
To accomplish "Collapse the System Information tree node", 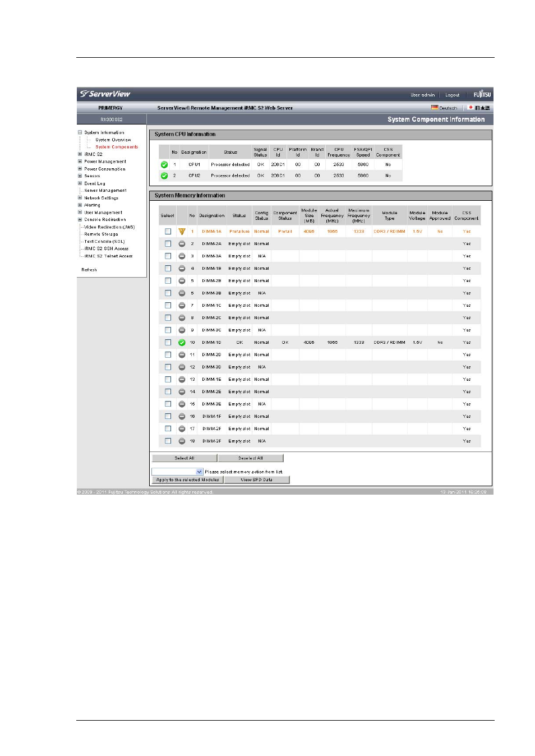I will click(80, 132).
